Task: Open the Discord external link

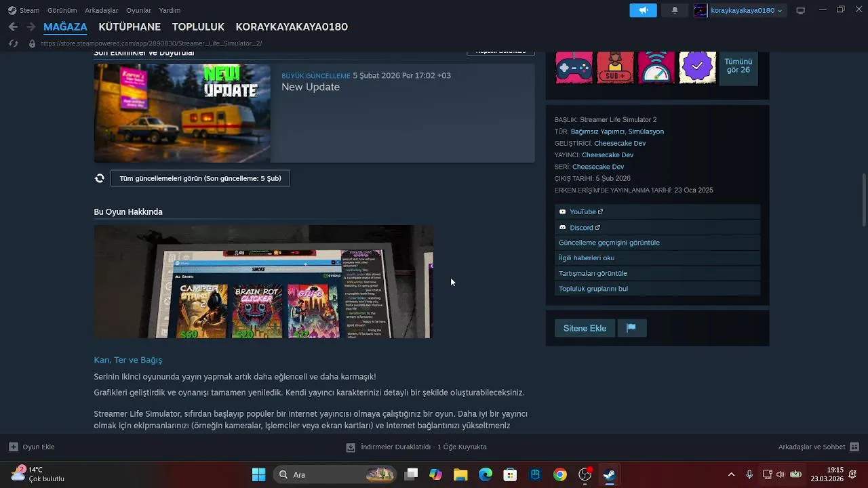Action: pyautogui.click(x=657, y=228)
